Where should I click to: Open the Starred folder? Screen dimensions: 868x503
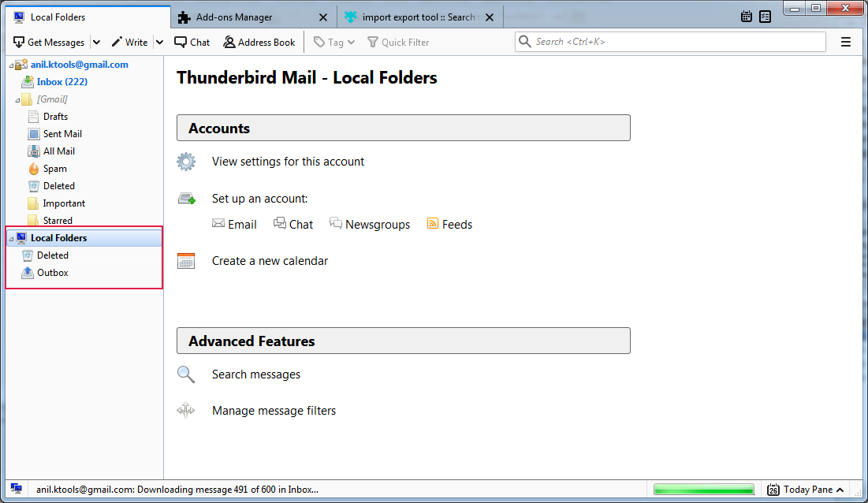[58, 220]
